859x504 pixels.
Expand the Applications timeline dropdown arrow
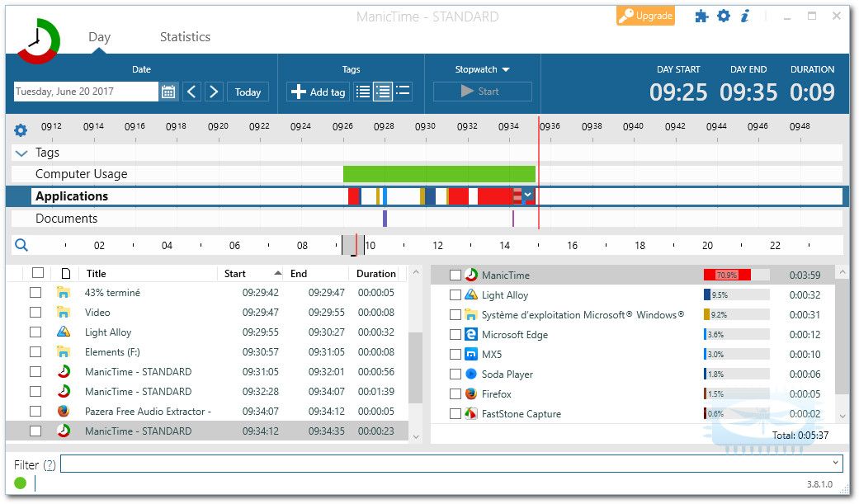pyautogui.click(x=527, y=195)
